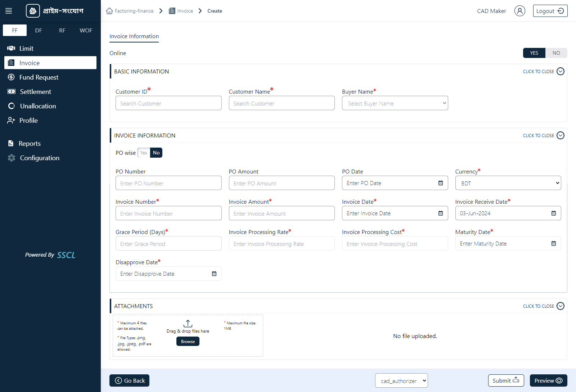Click the Grace Period field
Image resolution: width=576 pixels, height=392 pixels.
168,243
